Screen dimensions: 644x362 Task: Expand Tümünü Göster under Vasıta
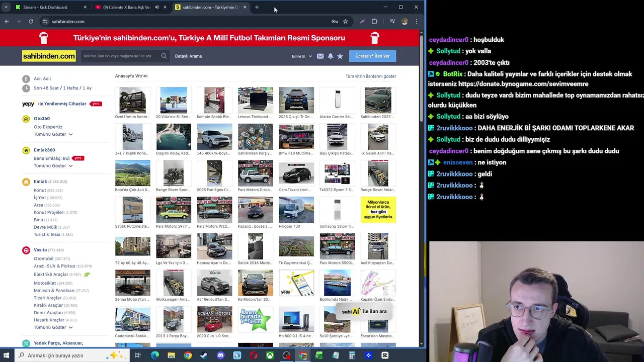point(53,327)
